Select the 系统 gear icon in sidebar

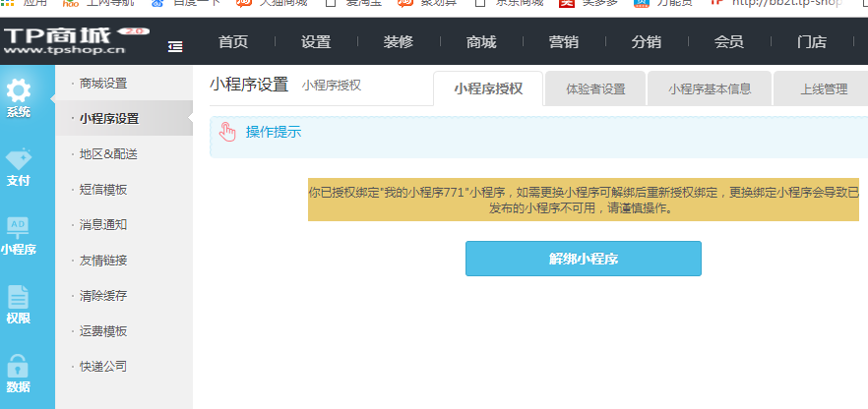[x=19, y=91]
